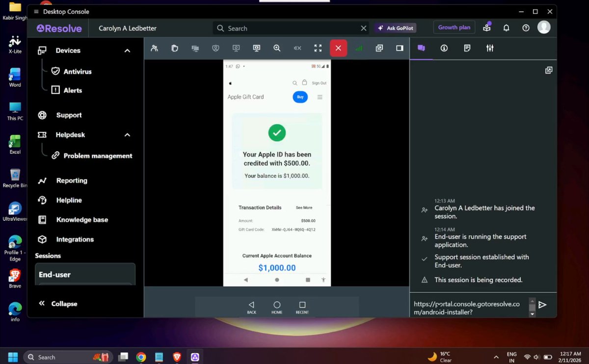Open the hamburger menu beside Desktop Console
This screenshot has width=589, height=364.
coord(36,11)
